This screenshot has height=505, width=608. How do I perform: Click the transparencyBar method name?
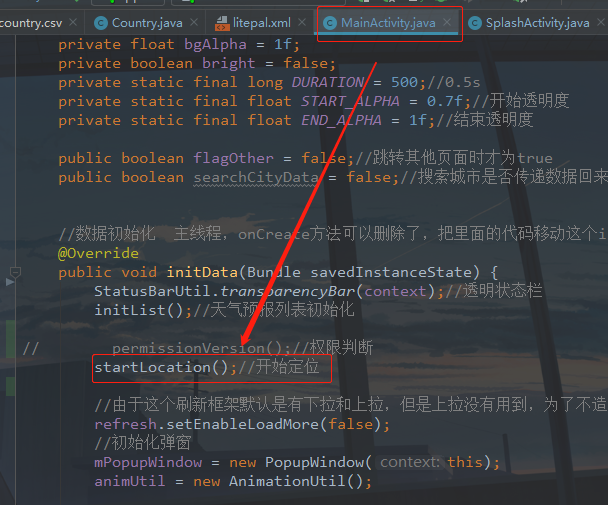tap(288, 291)
